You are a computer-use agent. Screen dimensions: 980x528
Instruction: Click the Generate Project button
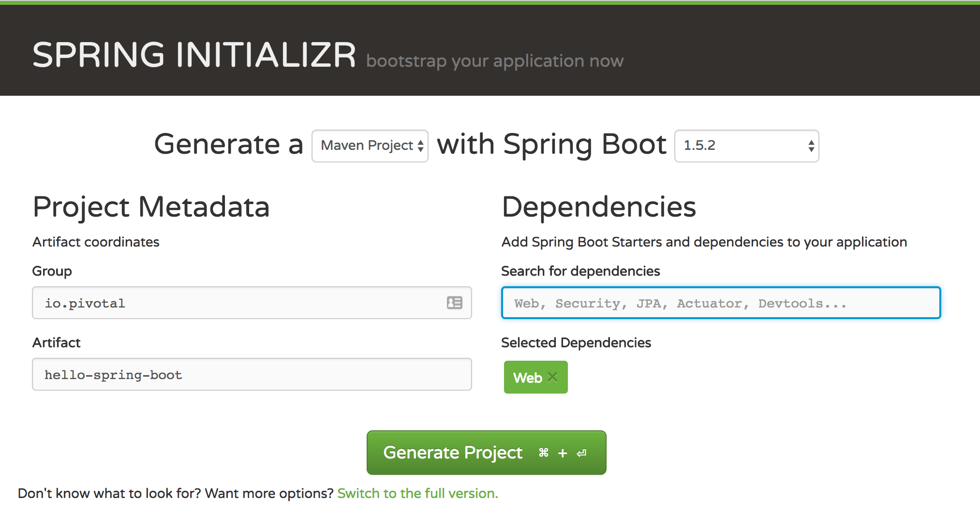(486, 453)
